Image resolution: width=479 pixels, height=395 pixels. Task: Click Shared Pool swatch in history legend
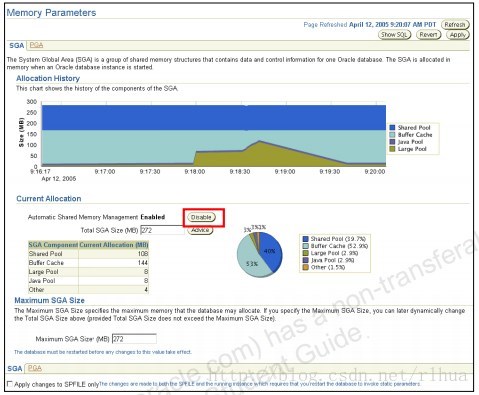click(392, 128)
